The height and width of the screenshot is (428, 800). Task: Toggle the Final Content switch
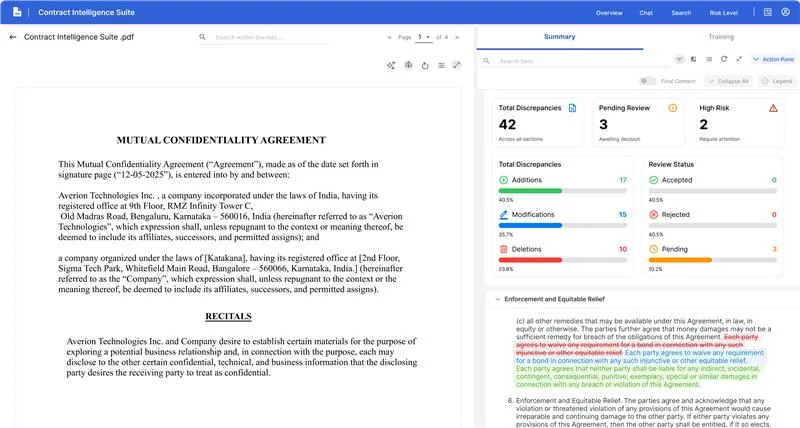[x=647, y=81]
